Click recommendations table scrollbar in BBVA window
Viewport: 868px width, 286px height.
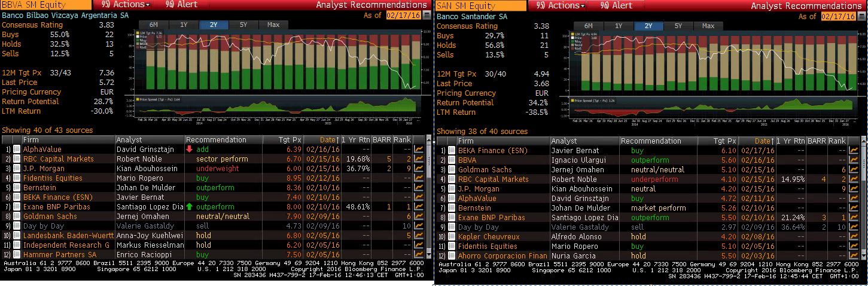coord(428,197)
